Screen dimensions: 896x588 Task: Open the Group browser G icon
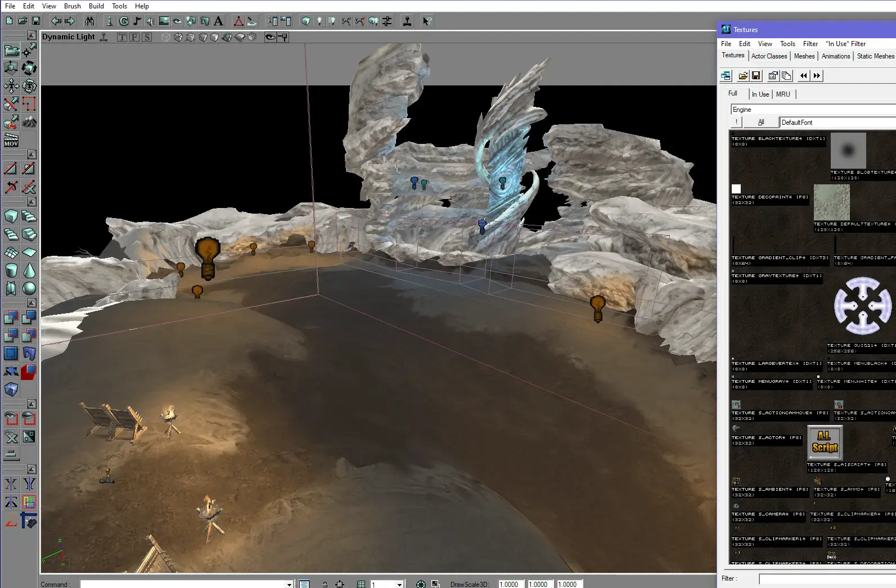[x=123, y=21]
